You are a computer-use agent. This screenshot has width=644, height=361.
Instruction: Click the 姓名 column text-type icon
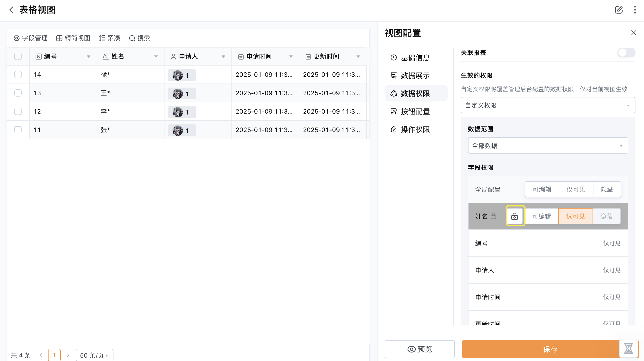coord(106,56)
